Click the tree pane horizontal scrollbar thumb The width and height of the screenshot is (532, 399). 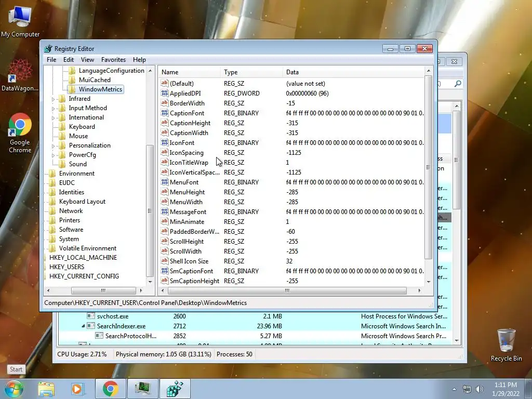point(103,290)
